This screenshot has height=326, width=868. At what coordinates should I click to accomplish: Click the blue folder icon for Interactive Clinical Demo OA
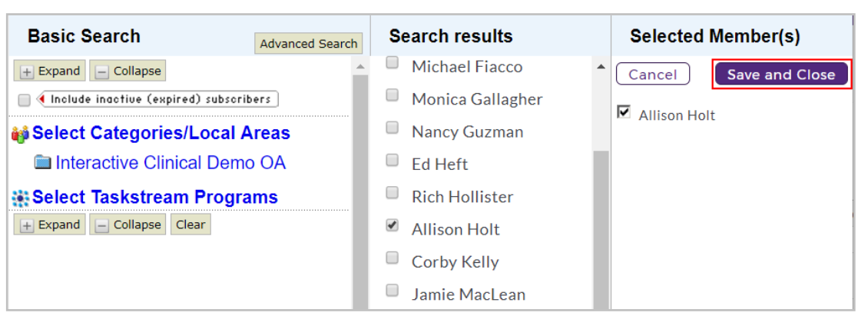tap(42, 163)
